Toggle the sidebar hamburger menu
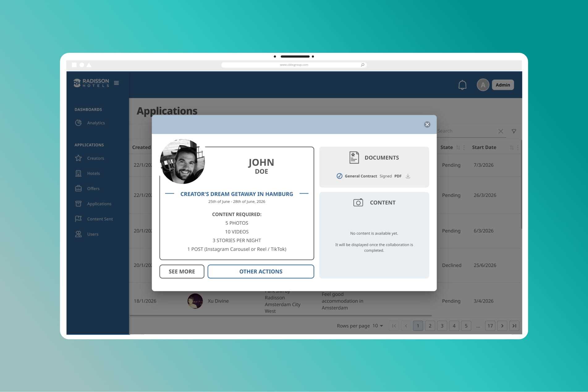This screenshot has height=392, width=588. (116, 83)
